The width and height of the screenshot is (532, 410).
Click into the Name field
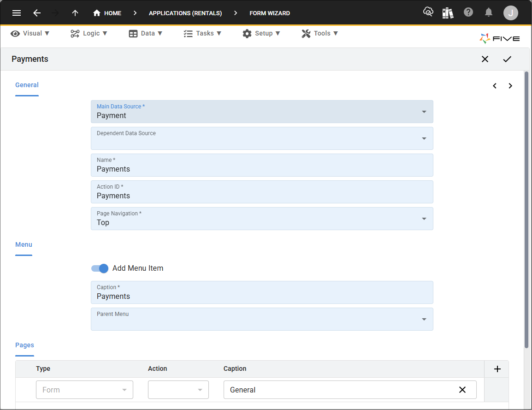coord(262,165)
